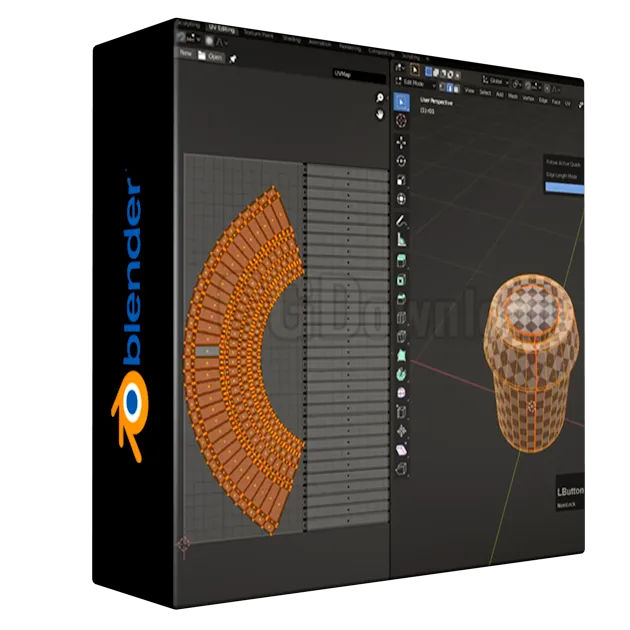Select the 3D Cursor tool
This screenshot has width=630, height=630.
tap(401, 121)
